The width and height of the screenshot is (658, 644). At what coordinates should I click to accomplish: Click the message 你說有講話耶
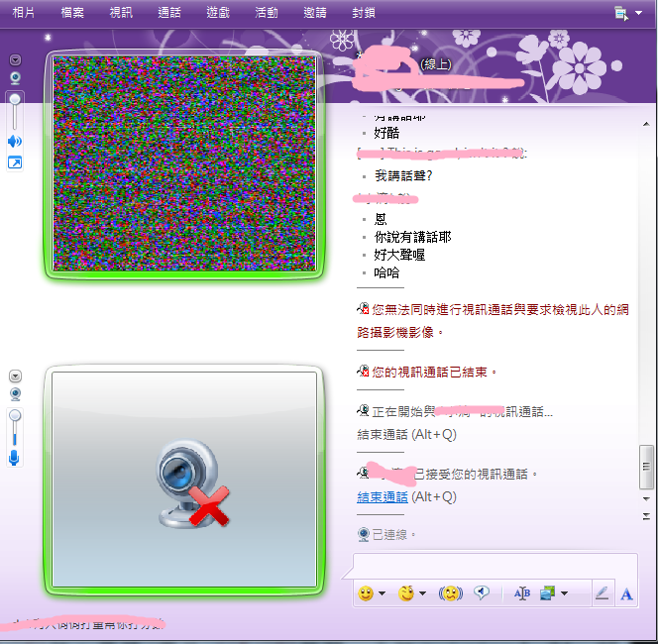[412, 237]
